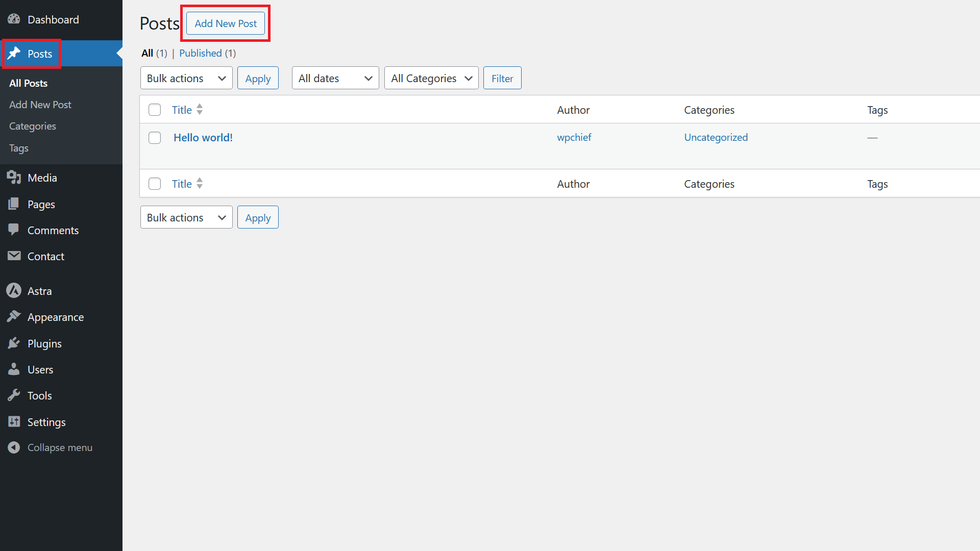Image resolution: width=980 pixels, height=551 pixels.
Task: Open the bottom Bulk actions dropdown
Action: pyautogui.click(x=186, y=217)
